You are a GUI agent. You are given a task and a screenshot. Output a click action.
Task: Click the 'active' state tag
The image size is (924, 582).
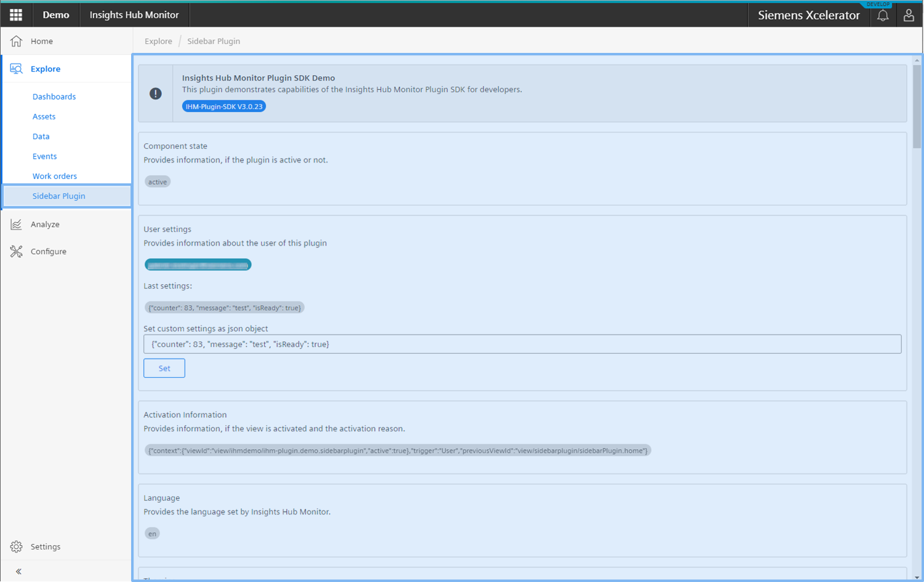158,182
